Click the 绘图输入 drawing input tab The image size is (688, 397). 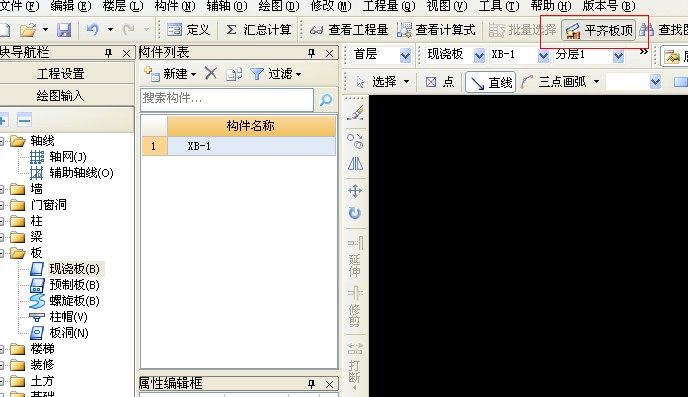(61, 95)
